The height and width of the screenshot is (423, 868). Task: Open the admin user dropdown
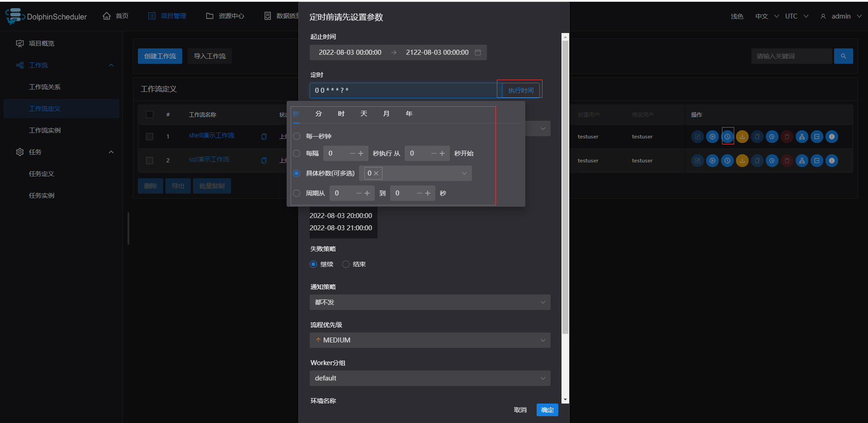841,16
